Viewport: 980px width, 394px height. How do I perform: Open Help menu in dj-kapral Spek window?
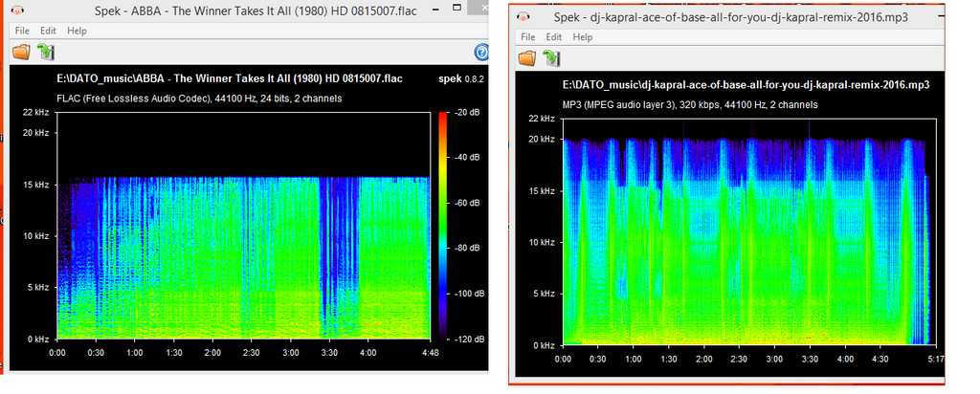583,37
